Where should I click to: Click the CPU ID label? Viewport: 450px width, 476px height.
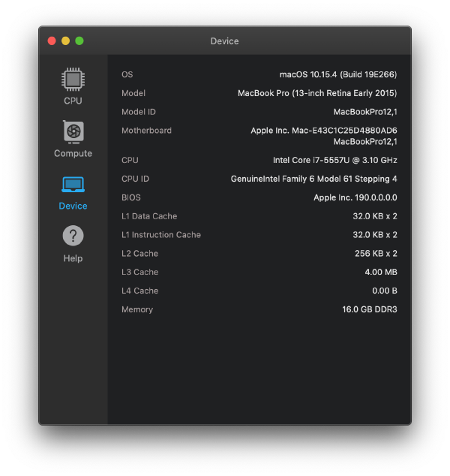pyautogui.click(x=135, y=179)
